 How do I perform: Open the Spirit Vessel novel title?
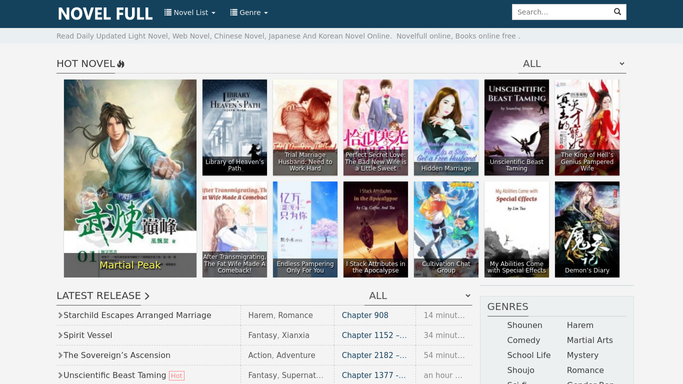coord(88,335)
